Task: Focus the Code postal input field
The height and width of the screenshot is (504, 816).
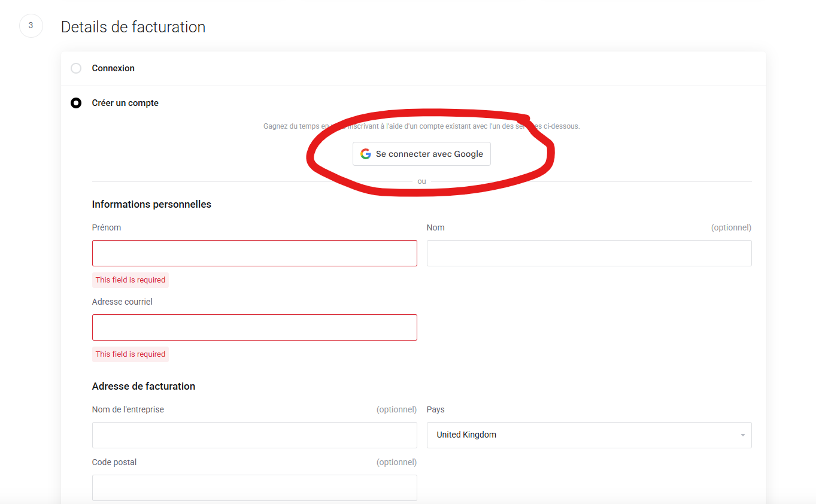Action: pyautogui.click(x=254, y=488)
